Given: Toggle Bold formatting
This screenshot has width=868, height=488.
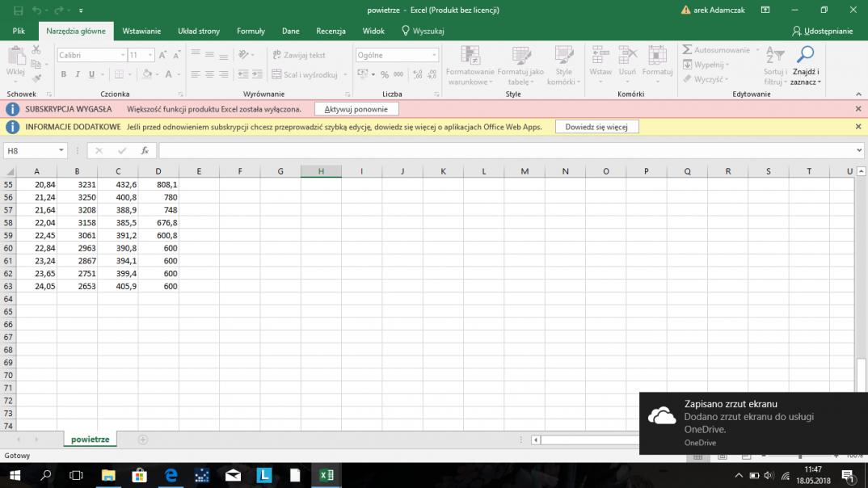Looking at the screenshot, I should tap(64, 74).
